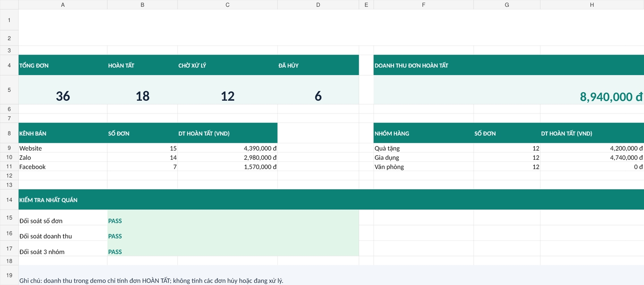Screen dimensions: 644x285
Task: Click the HOÀN TẤT header in row 4
Action: point(142,65)
